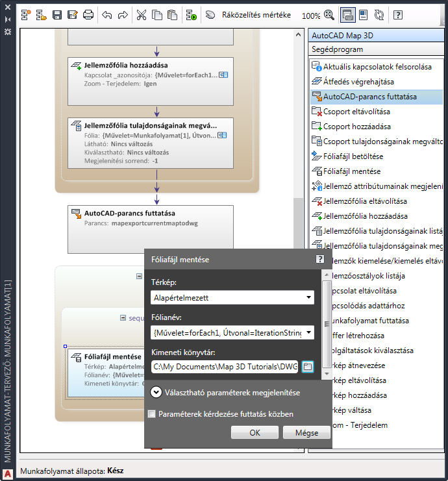This screenshot has width=448, height=481.
Task: Select the pan hand tool
Action: pyautogui.click(x=210, y=15)
